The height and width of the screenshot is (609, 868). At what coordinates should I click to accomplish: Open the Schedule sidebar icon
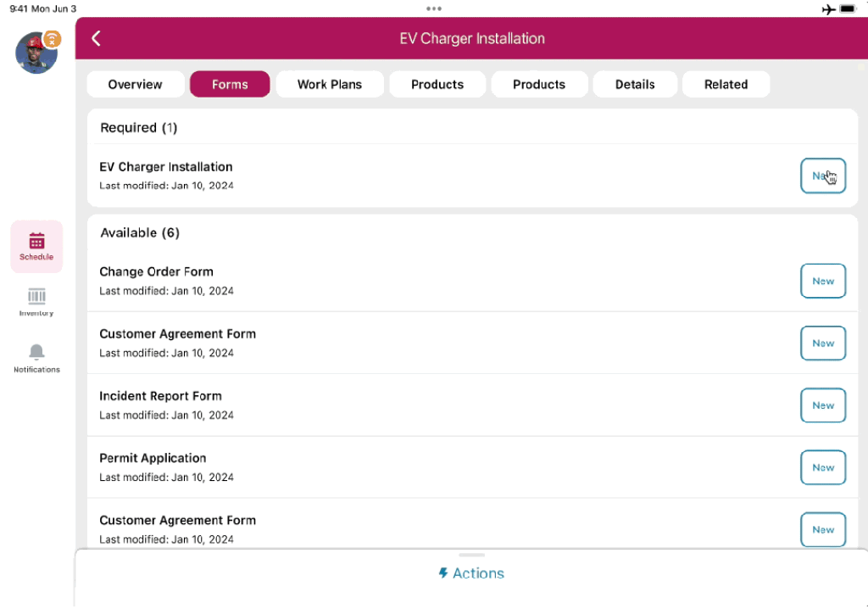(36, 246)
